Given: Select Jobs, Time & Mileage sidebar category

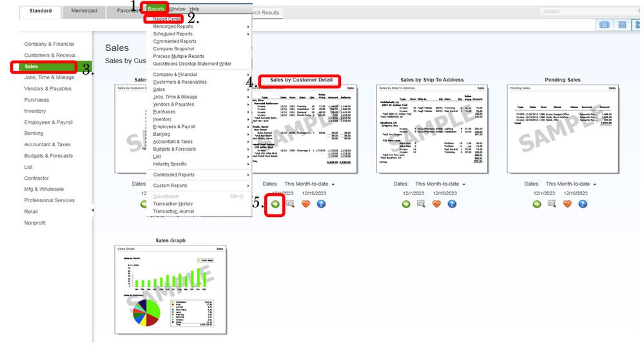Looking at the screenshot, I should point(49,77).
